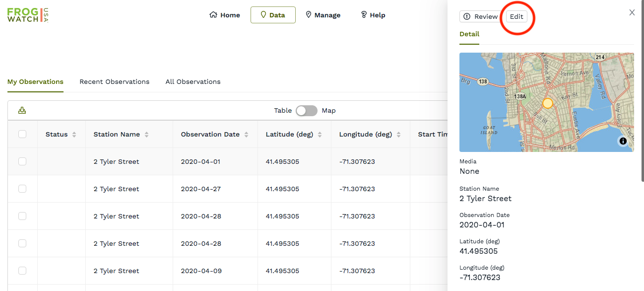Screen dimensions: 644x291
Task: Select checkbox for 2020-04-01 observation row
Action: [22, 161]
